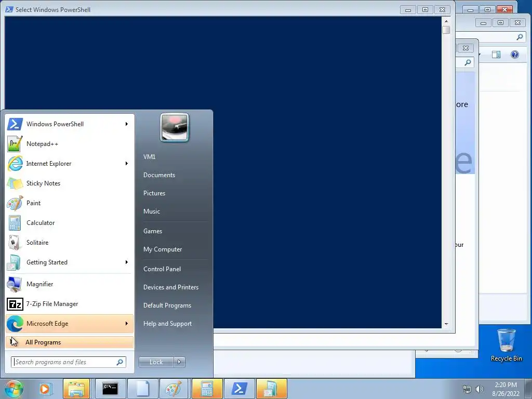This screenshot has height=399, width=532.
Task: Toggle the preview pane icon in background window
Action: 496,55
